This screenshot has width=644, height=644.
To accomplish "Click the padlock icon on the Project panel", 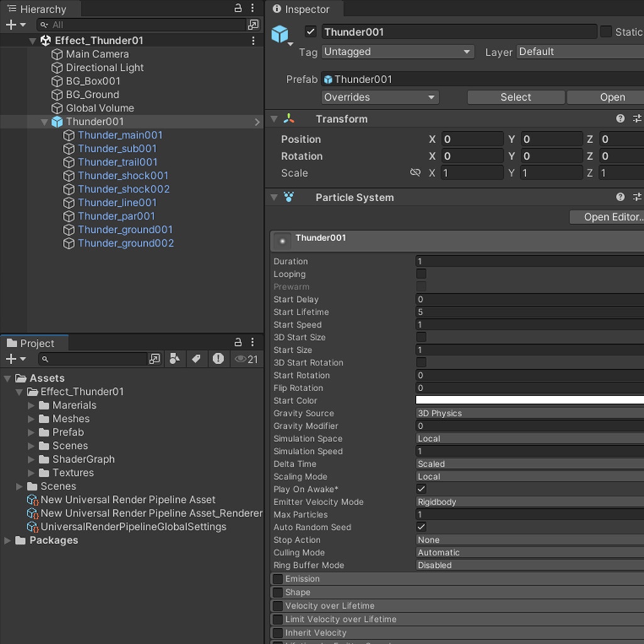I will (x=236, y=342).
